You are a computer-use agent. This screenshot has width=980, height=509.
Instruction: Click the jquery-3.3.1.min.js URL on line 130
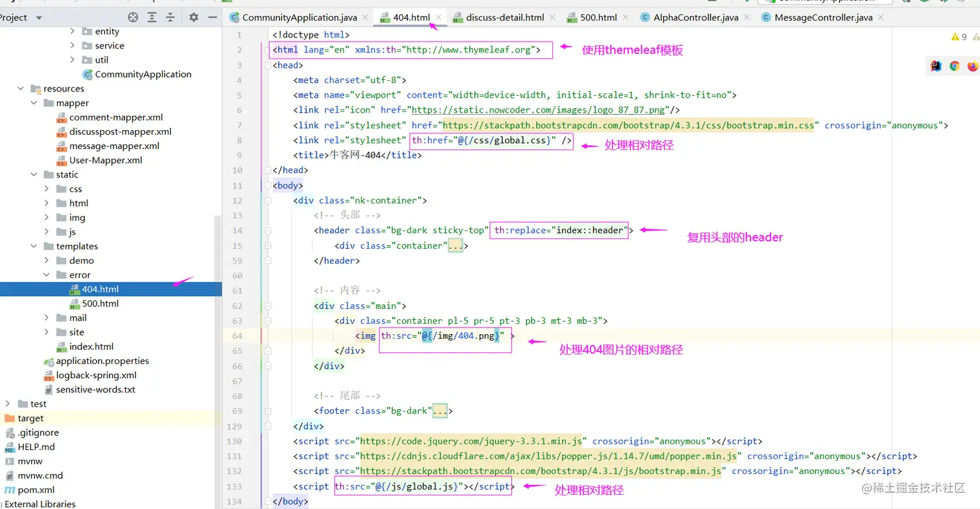pyautogui.click(x=471, y=441)
